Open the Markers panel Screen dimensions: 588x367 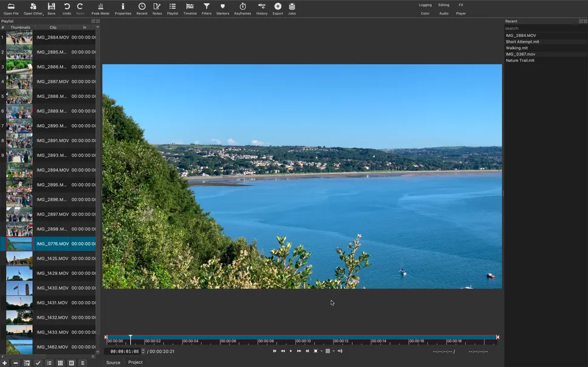point(223,8)
